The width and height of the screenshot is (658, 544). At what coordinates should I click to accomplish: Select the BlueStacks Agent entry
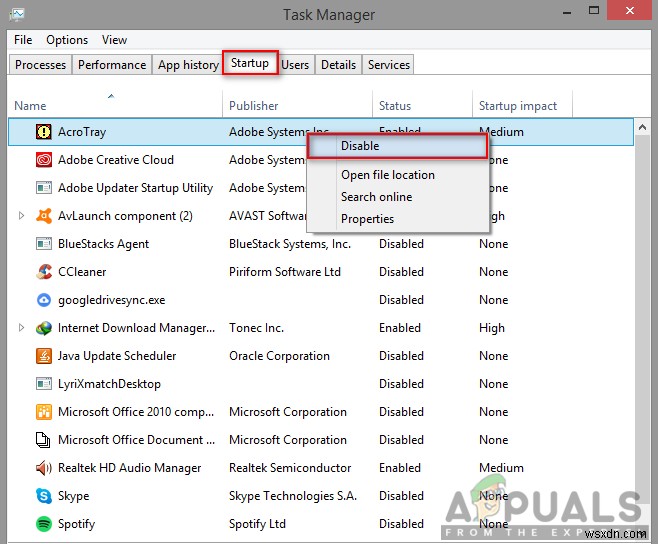(x=103, y=244)
